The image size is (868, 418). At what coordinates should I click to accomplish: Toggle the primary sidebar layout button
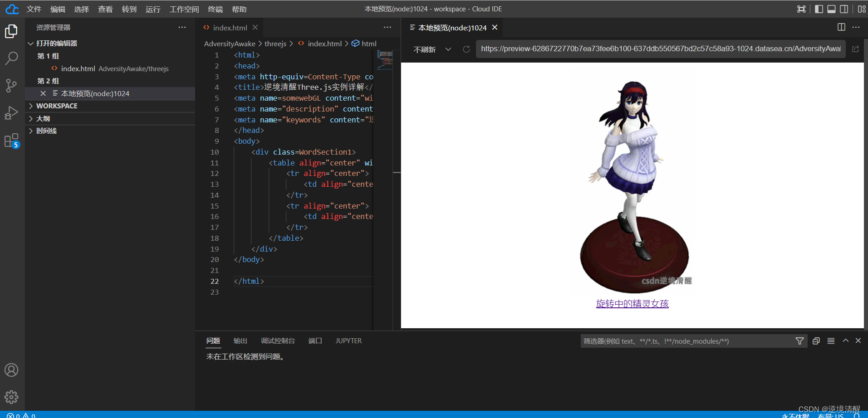(819, 9)
